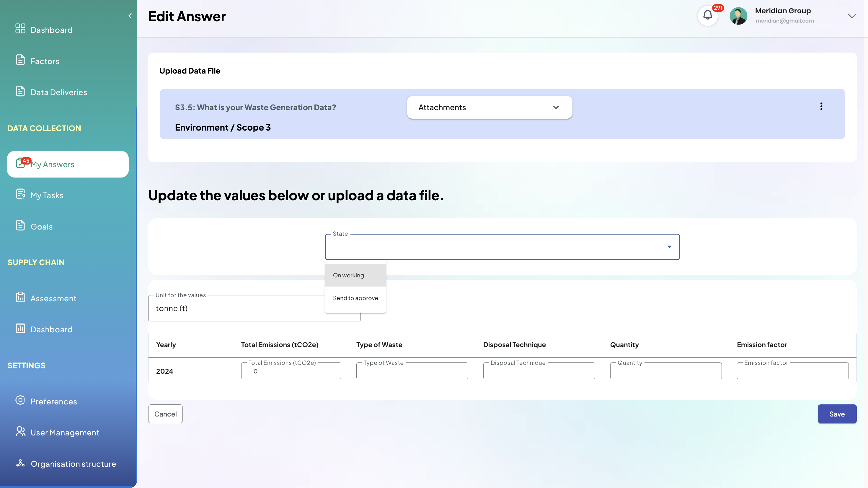Click the SETTINGS section label

[x=26, y=366]
